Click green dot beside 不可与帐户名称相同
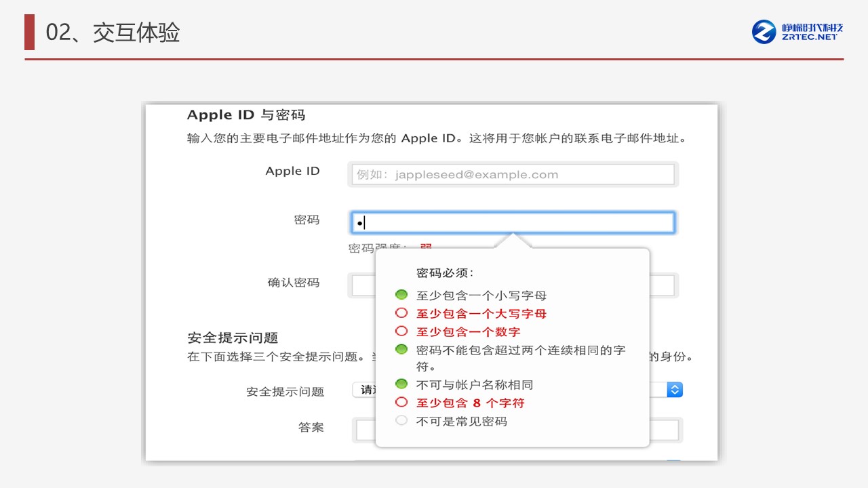The image size is (868, 488). pos(401,384)
